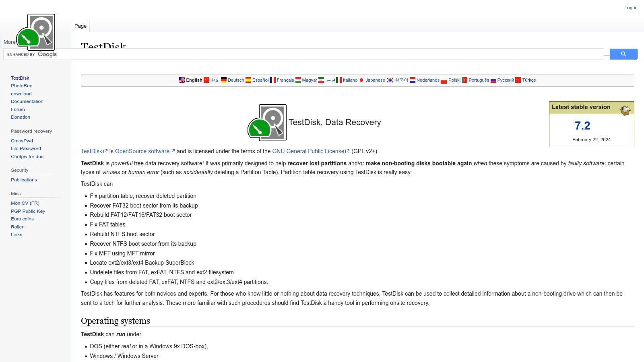The image size is (644, 362).
Task: Open the Roller link
Action: (17, 227)
